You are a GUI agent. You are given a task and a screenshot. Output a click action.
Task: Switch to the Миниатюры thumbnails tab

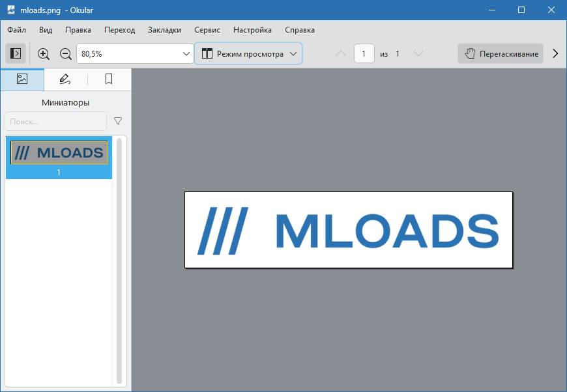coord(22,79)
